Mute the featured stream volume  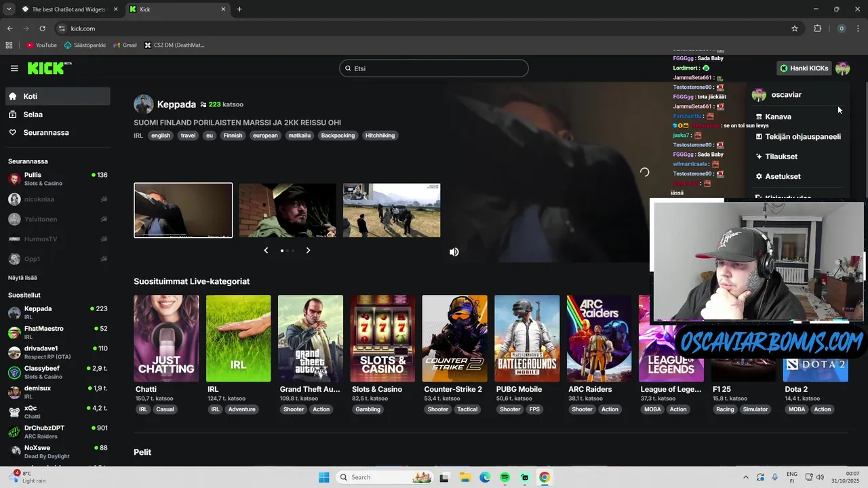pos(454,251)
